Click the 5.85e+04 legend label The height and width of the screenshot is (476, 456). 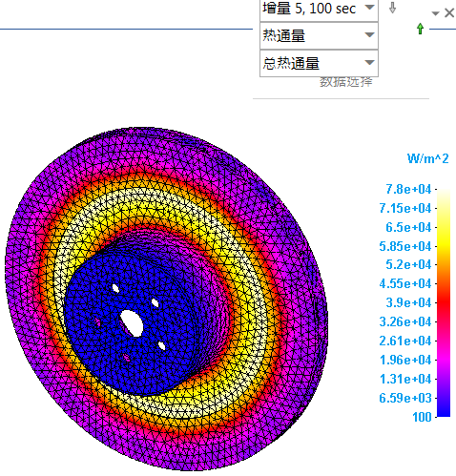tap(405, 246)
